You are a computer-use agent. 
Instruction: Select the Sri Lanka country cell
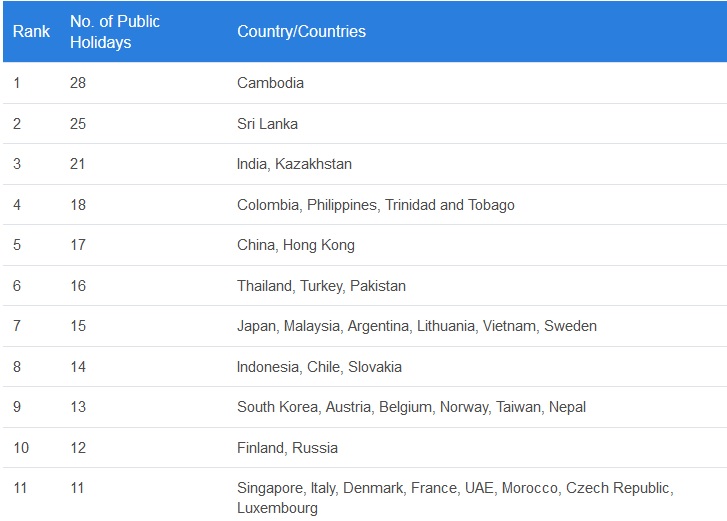click(x=267, y=124)
